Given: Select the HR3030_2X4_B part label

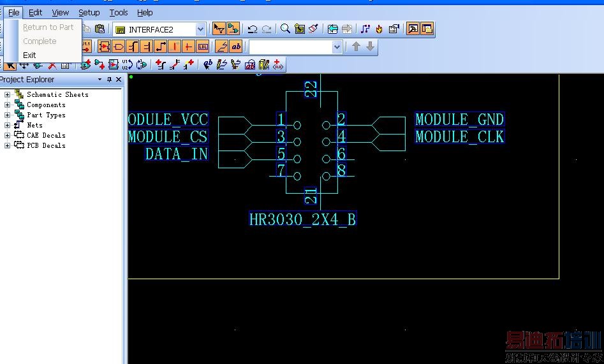Looking at the screenshot, I should click(x=303, y=219).
